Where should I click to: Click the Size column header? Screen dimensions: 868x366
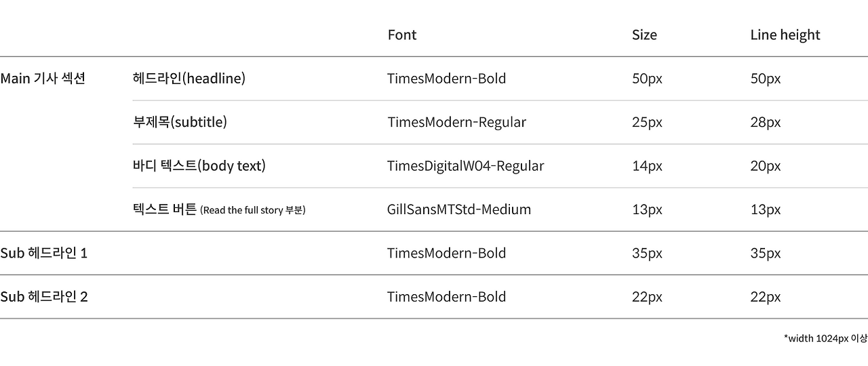pos(644,35)
